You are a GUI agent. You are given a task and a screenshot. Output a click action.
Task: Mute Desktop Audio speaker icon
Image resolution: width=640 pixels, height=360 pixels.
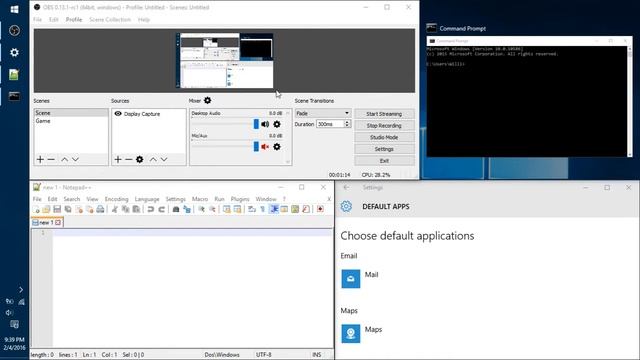click(265, 124)
